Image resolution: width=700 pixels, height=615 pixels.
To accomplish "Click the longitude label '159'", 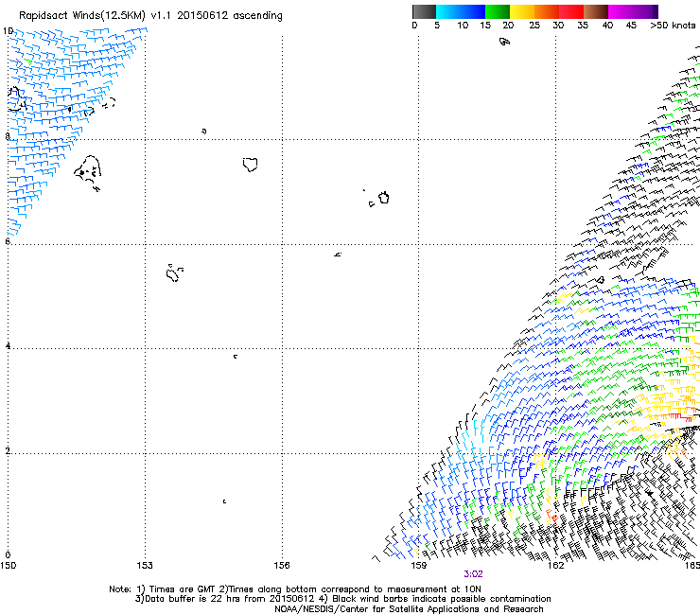I will [x=418, y=566].
